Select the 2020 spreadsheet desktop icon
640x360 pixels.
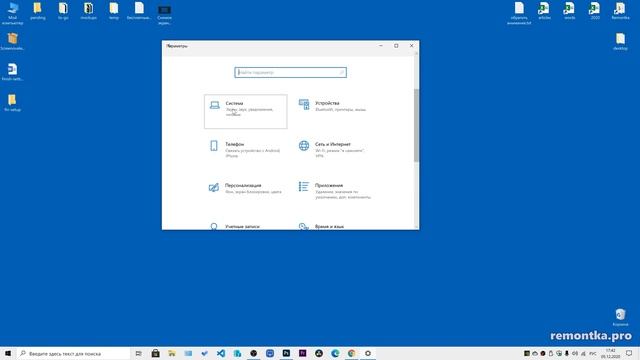[x=595, y=11]
